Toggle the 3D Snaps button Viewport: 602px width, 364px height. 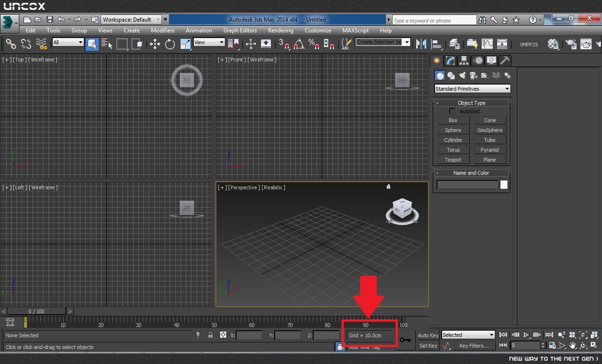pyautogui.click(x=284, y=44)
